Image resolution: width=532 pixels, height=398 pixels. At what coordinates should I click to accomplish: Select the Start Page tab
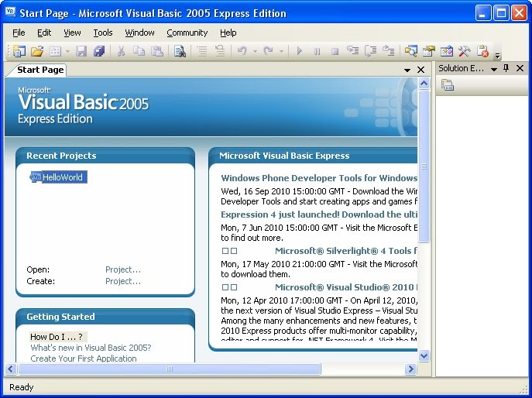[38, 70]
